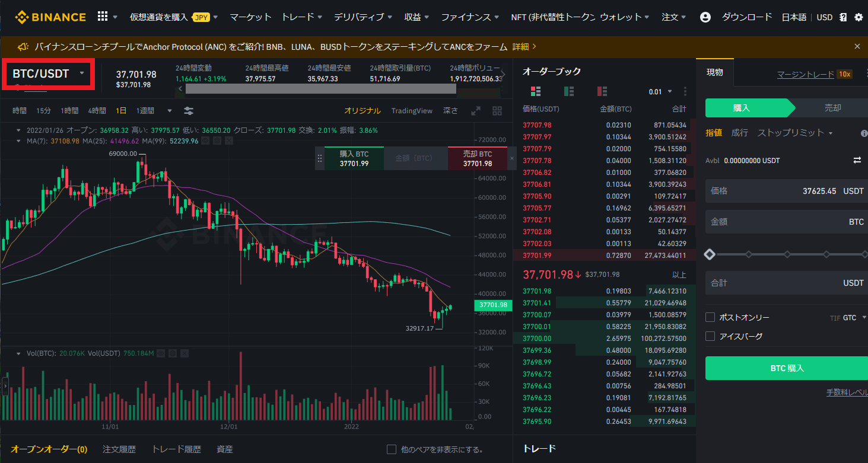Open the MA indicator settings icon
This screenshot has width=868, height=463.
(217, 141)
